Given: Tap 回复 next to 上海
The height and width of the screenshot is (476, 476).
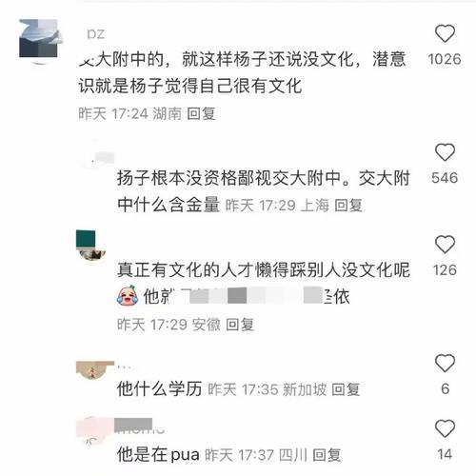Looking at the screenshot, I should [x=348, y=205].
